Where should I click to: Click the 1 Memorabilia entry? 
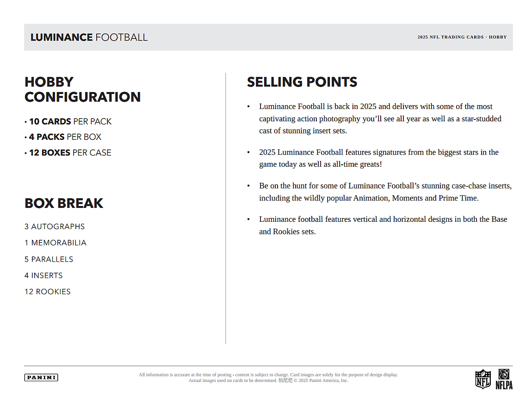pos(56,243)
